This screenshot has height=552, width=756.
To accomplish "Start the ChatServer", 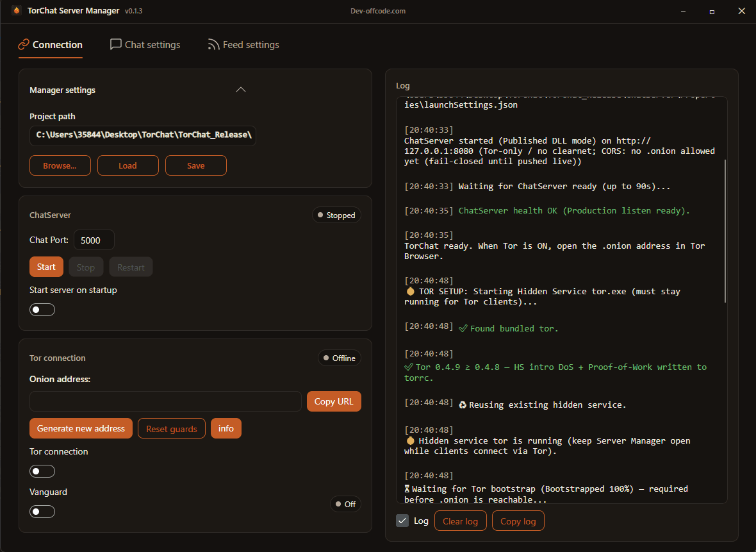I will coord(46,267).
